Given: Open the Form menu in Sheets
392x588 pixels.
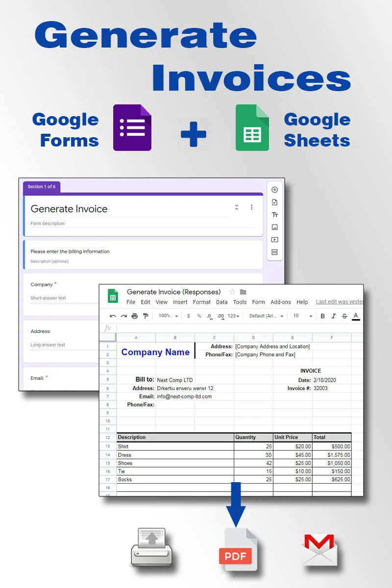Looking at the screenshot, I should coord(259,302).
